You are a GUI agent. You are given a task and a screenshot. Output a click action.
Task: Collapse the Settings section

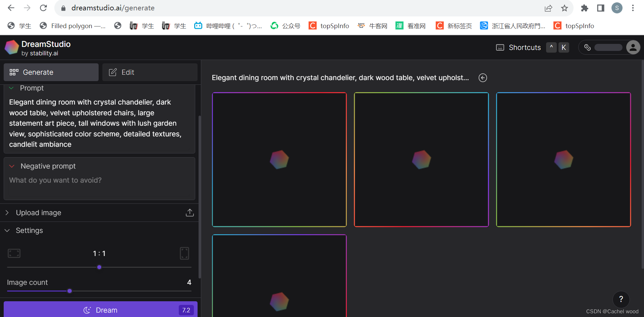99,231
